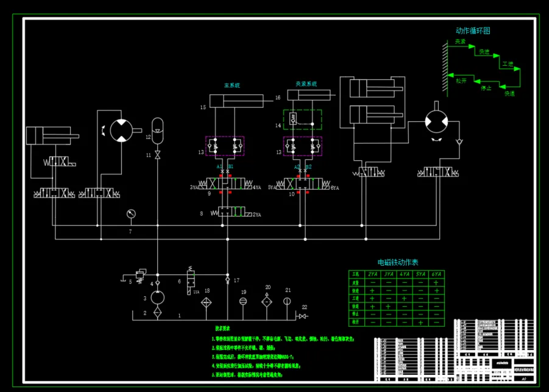Click the 6YA label beside valve 10
Viewport: 549px width, 392px height.
click(x=335, y=188)
